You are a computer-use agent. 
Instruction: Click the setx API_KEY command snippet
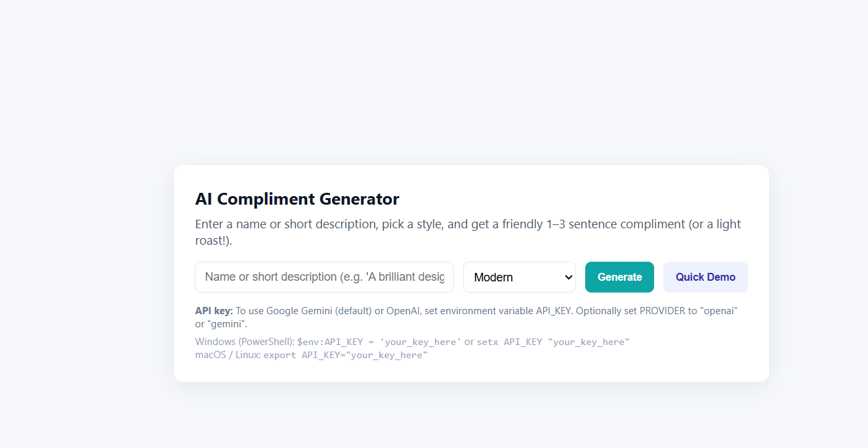pyautogui.click(x=553, y=342)
